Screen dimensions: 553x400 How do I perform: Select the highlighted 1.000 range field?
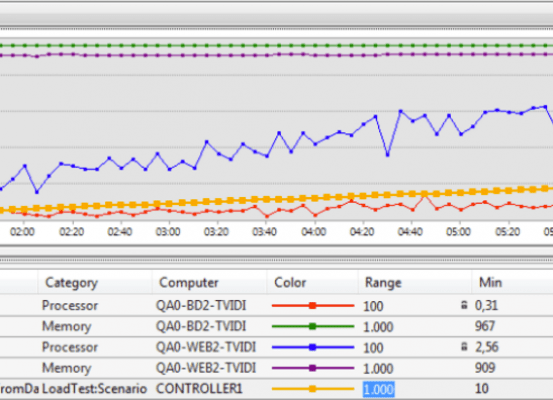click(378, 389)
